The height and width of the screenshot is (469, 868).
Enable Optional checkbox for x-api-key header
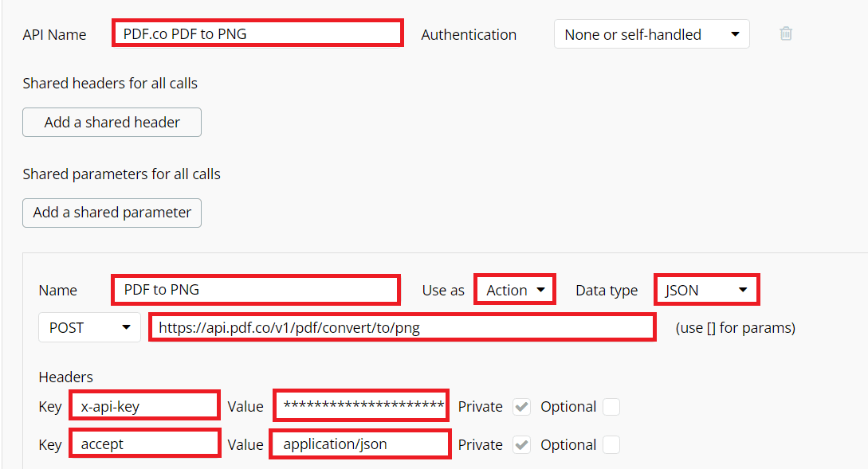click(x=611, y=407)
